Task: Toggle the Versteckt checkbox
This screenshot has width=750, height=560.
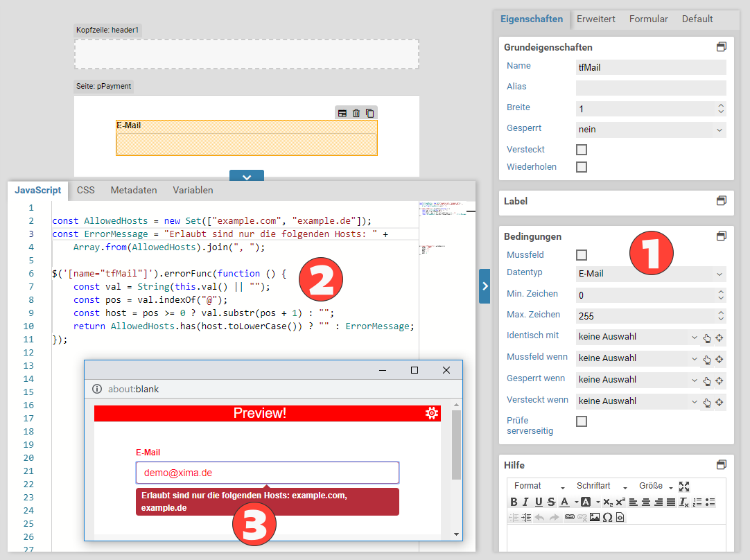Action: pyautogui.click(x=582, y=150)
